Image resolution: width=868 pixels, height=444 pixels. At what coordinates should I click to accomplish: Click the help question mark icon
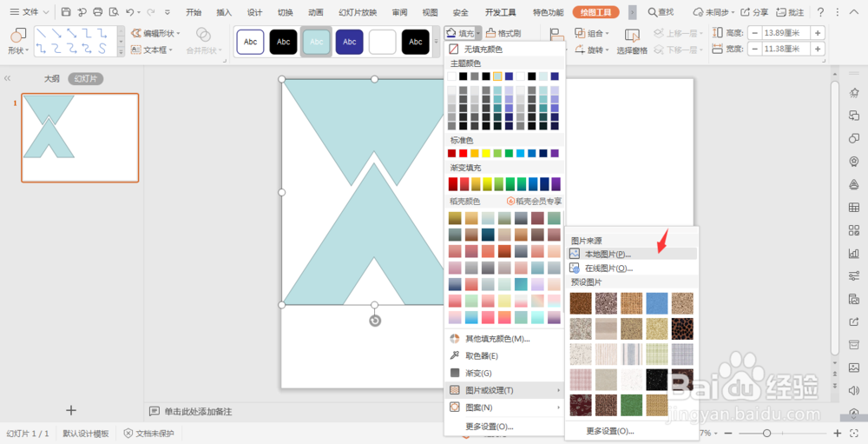pyautogui.click(x=820, y=12)
